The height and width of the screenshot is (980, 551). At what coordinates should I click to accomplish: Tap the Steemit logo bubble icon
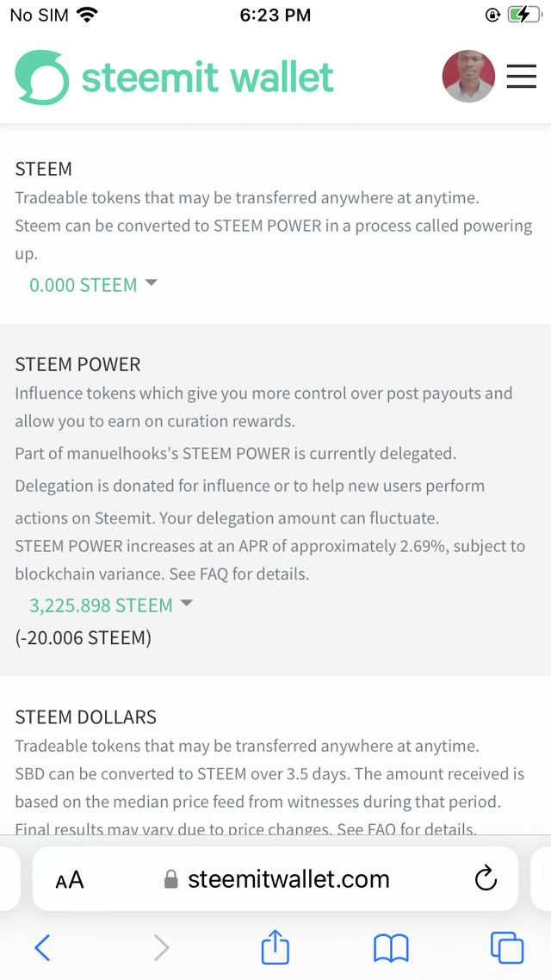(x=41, y=78)
